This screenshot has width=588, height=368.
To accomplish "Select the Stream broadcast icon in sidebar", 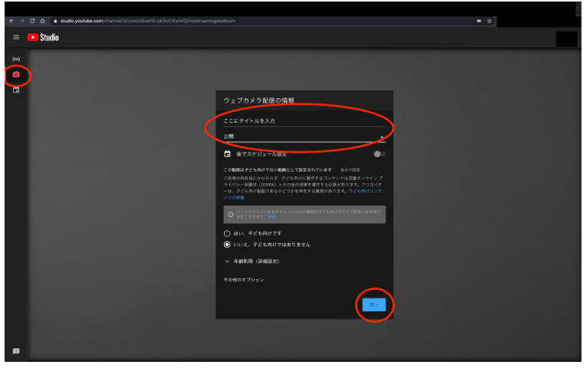I will 16,58.
